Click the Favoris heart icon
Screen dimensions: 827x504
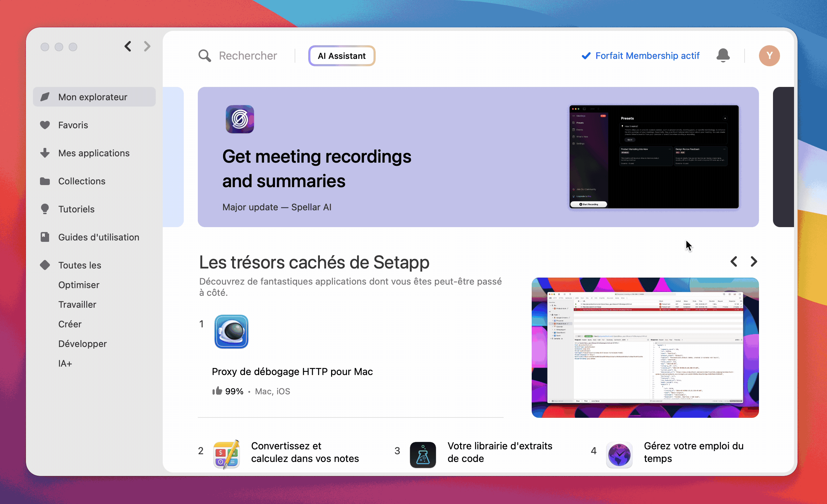pyautogui.click(x=45, y=125)
